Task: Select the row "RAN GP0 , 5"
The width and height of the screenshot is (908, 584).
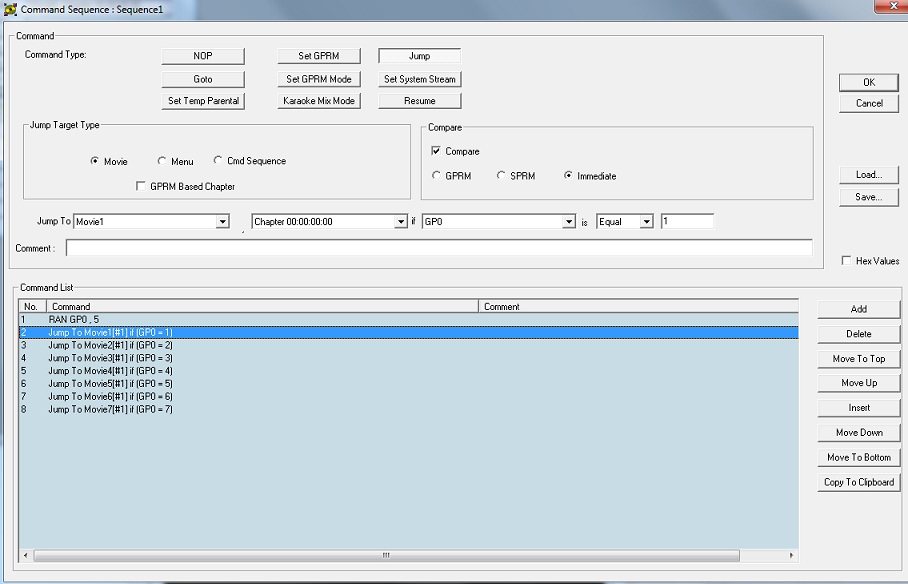Action: (408, 319)
